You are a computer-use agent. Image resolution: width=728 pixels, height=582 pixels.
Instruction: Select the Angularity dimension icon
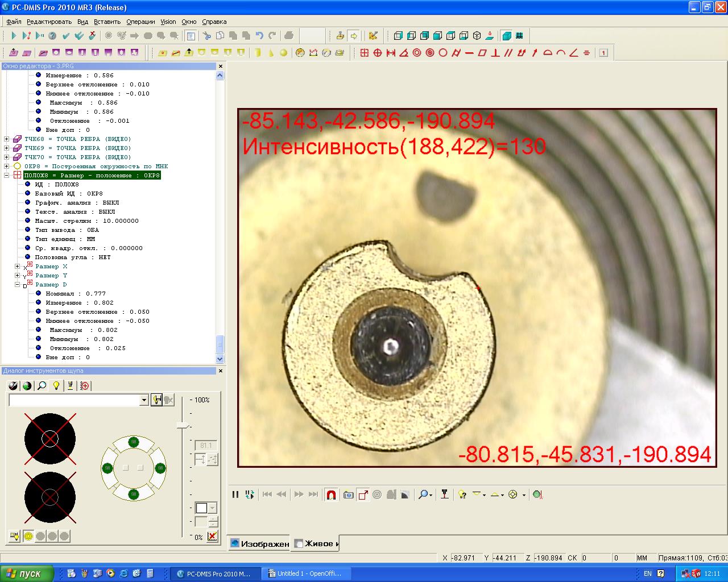pyautogui.click(x=574, y=53)
